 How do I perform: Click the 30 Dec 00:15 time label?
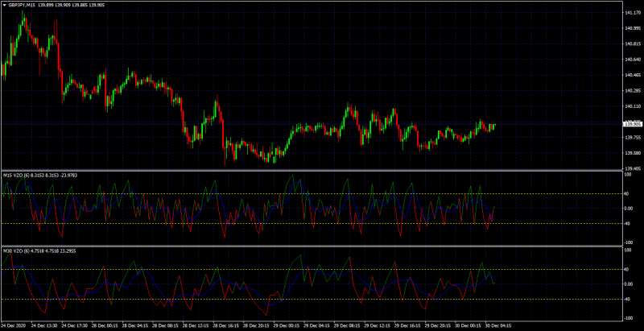click(x=469, y=325)
